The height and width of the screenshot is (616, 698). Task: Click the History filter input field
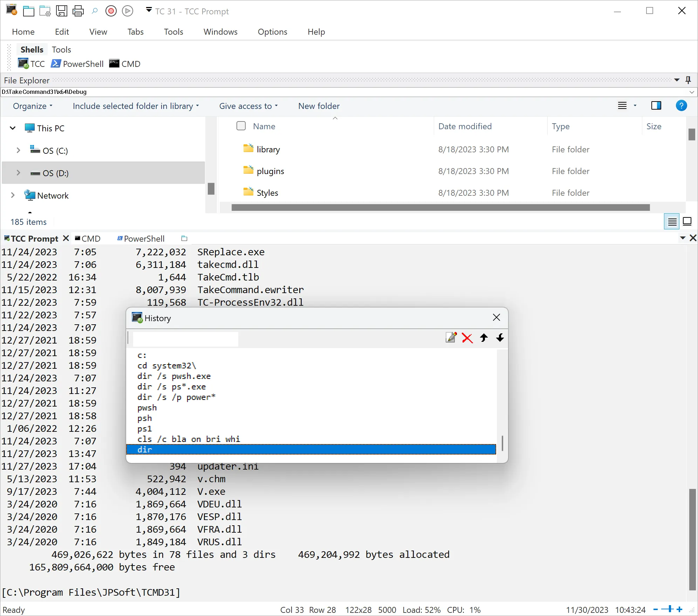pos(185,339)
